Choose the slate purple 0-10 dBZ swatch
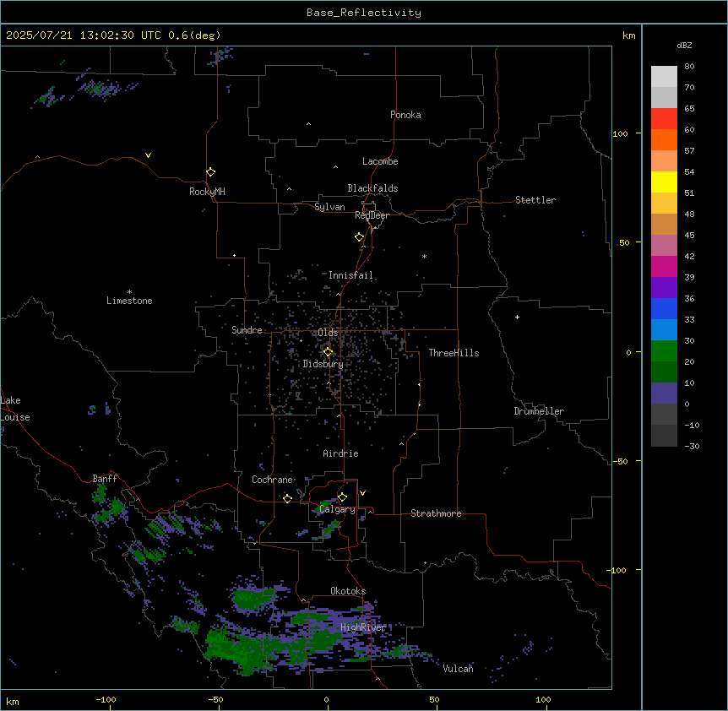 [x=664, y=393]
